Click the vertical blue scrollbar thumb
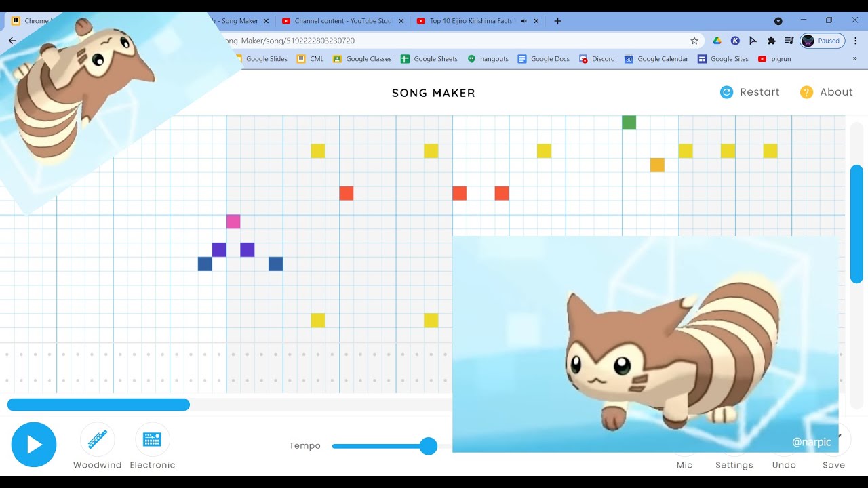 (856, 224)
